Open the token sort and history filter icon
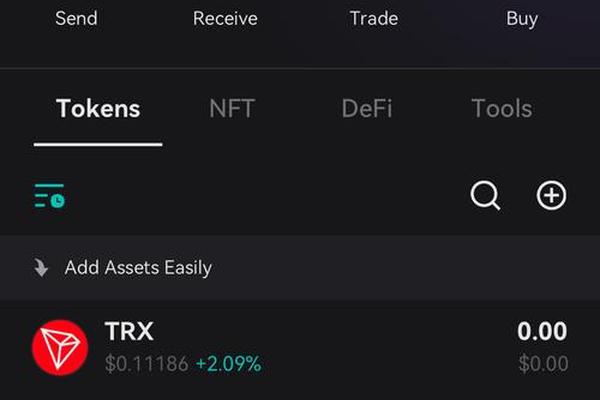600x400 pixels. [49, 196]
